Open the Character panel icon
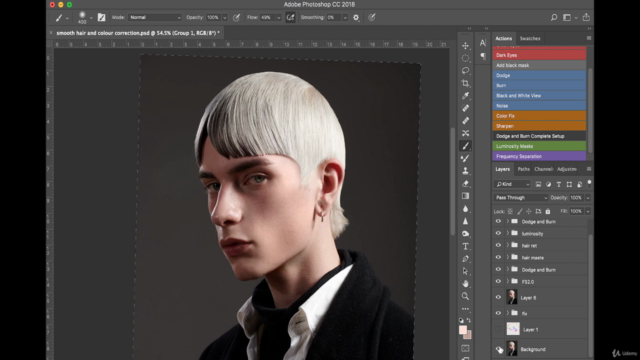 pos(483,43)
